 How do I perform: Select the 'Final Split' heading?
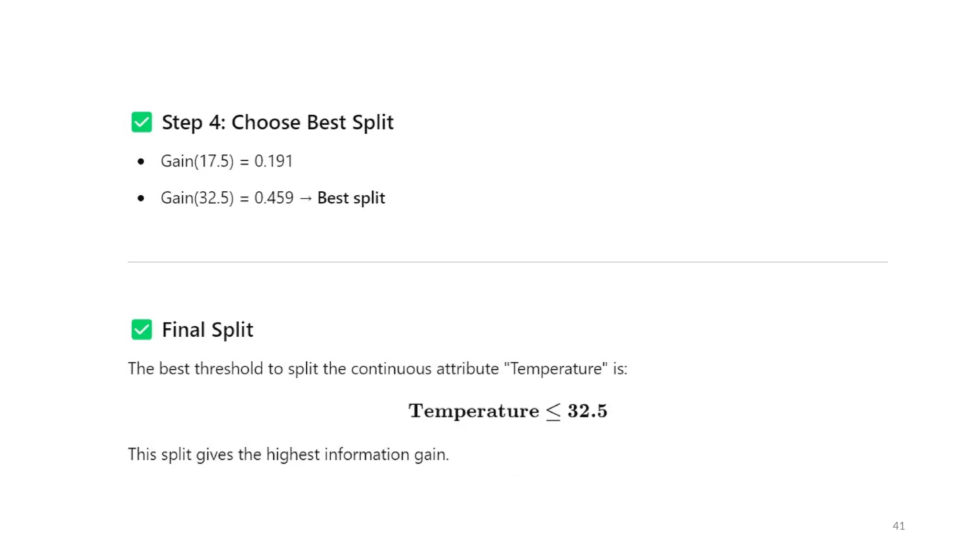tap(207, 330)
